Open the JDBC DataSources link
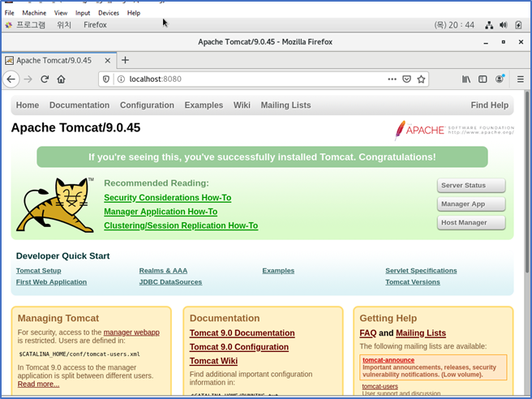The width and height of the screenshot is (532, 399). (170, 282)
